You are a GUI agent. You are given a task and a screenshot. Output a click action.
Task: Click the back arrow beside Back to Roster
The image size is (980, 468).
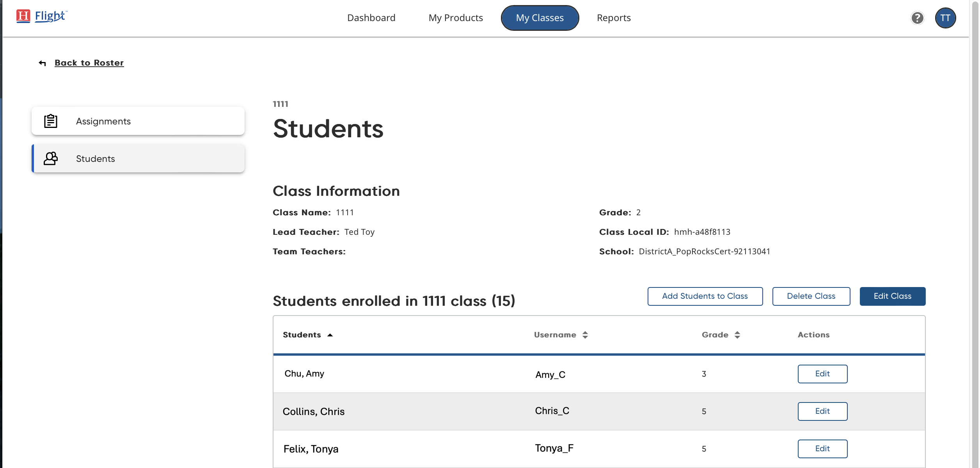pyautogui.click(x=42, y=62)
